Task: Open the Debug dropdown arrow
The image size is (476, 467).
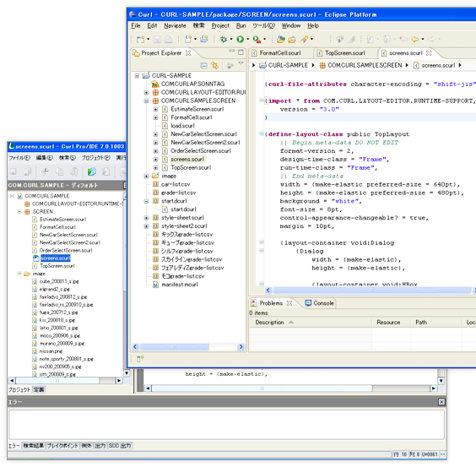Action: pyautogui.click(x=231, y=39)
